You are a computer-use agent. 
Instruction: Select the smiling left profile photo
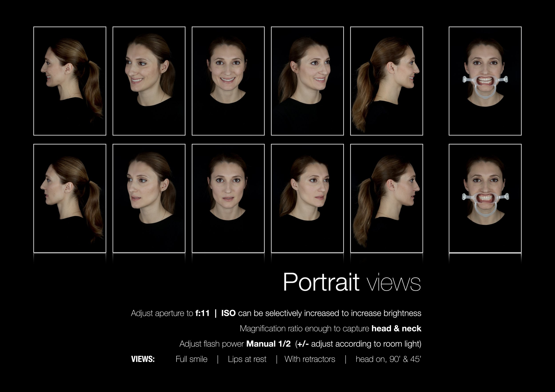70,81
